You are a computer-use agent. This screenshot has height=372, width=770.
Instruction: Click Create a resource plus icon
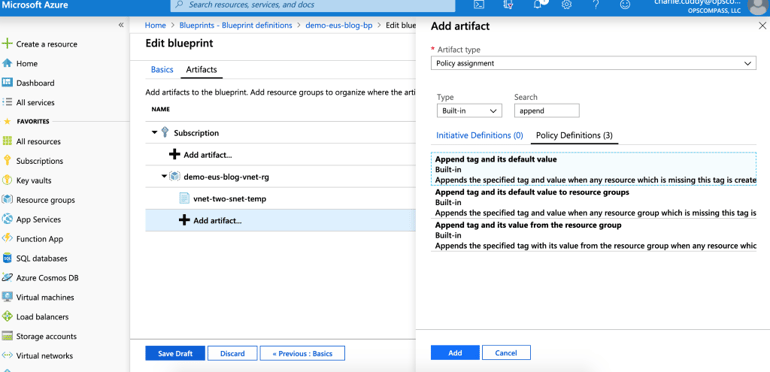click(x=7, y=44)
